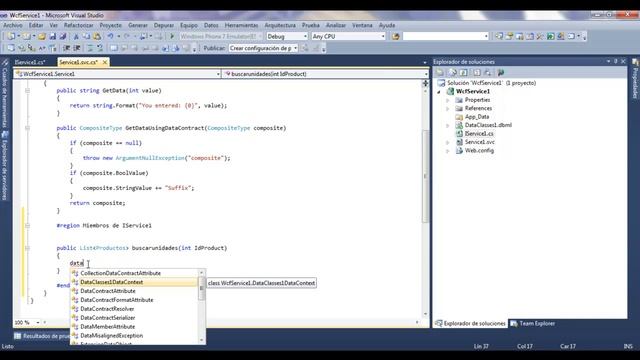
Task: Collapse the GetData method outline
Action: pyautogui.click(x=27, y=91)
